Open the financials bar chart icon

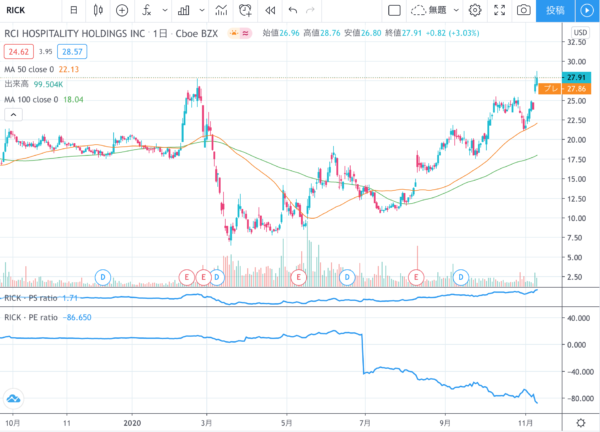184,10
